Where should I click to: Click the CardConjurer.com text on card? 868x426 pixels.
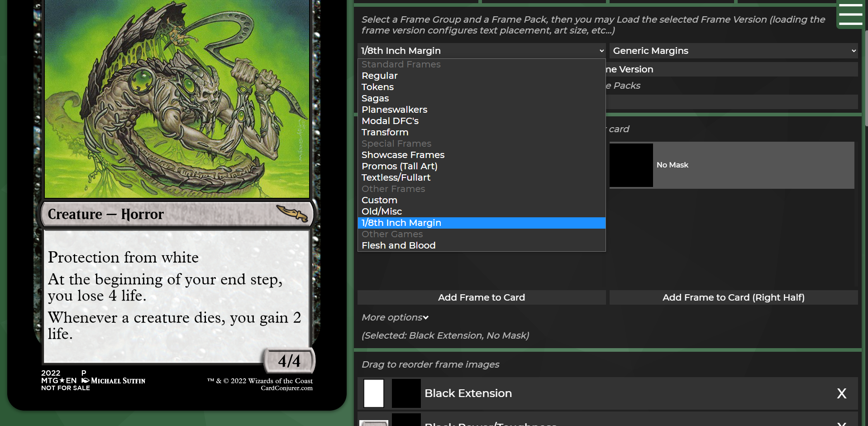(x=286, y=388)
